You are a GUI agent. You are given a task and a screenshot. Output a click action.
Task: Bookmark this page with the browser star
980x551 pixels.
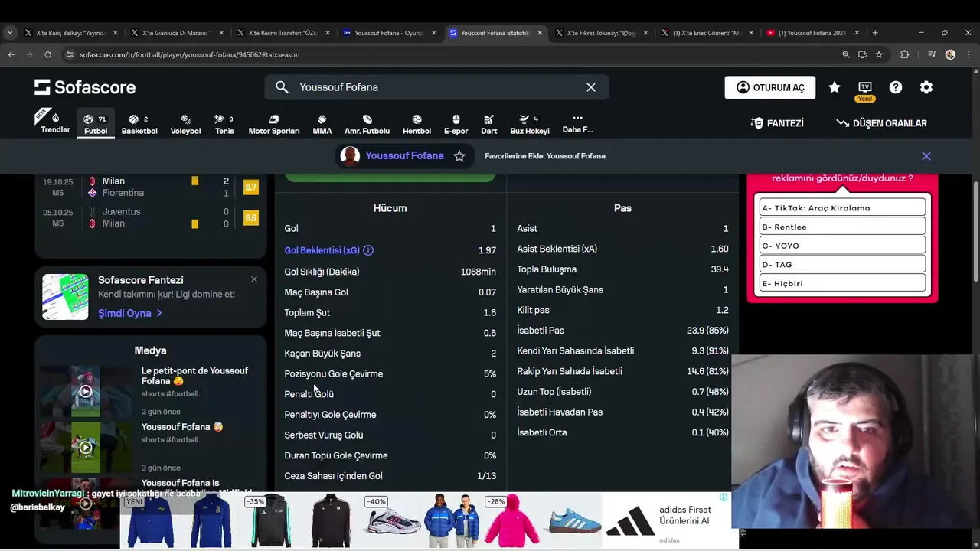(879, 54)
